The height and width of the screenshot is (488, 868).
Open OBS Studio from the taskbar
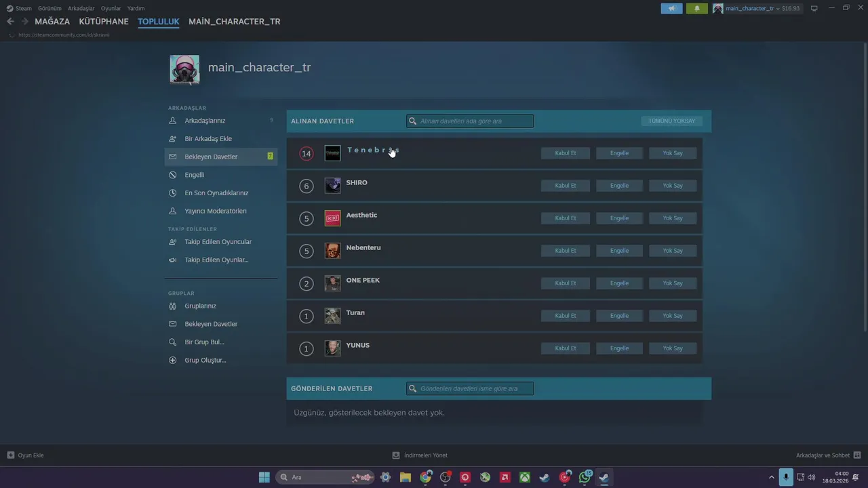[446, 477]
